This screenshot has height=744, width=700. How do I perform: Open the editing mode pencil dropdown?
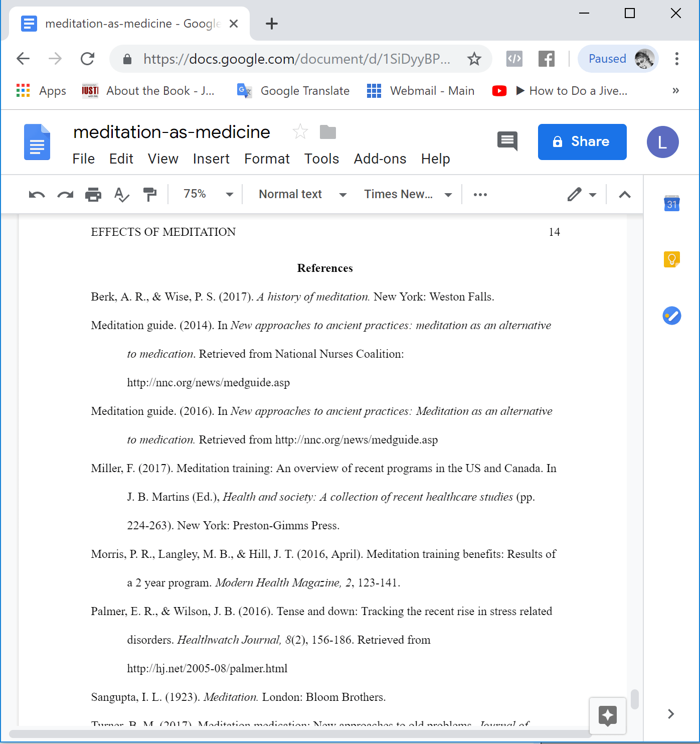click(x=582, y=194)
